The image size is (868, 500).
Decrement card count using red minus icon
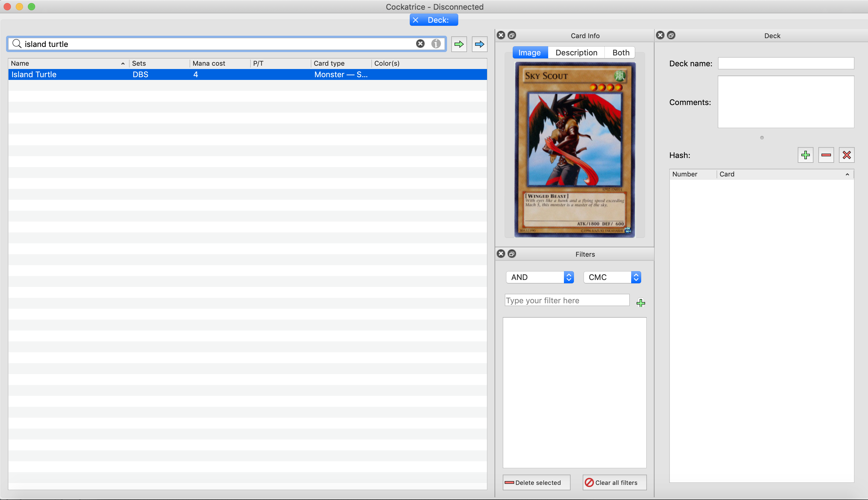click(x=826, y=155)
